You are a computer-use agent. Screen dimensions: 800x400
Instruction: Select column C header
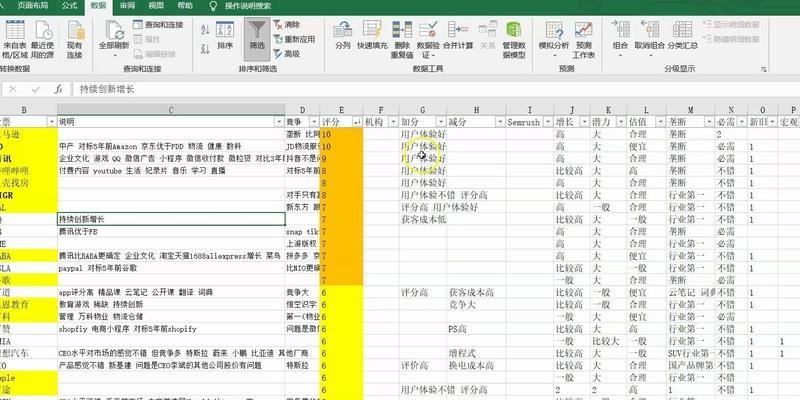[x=171, y=110]
